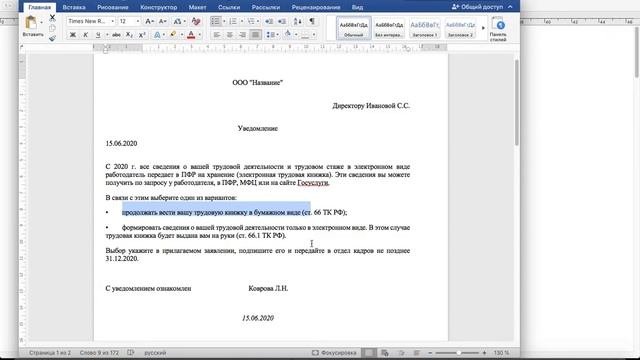Toggle justify alignment
Viewport: 640px width, 360px height.
tap(256, 35)
